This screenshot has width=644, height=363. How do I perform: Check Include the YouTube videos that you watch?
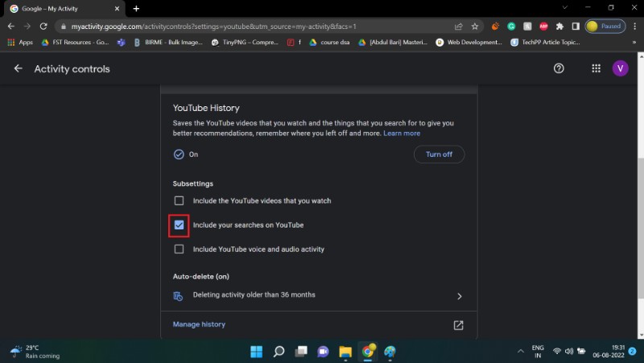pos(179,200)
